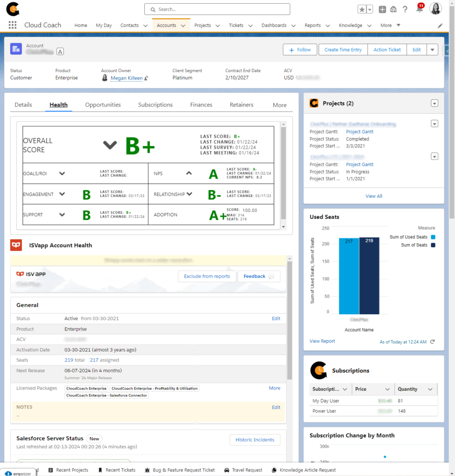Switch to the Finances tab

[201, 105]
